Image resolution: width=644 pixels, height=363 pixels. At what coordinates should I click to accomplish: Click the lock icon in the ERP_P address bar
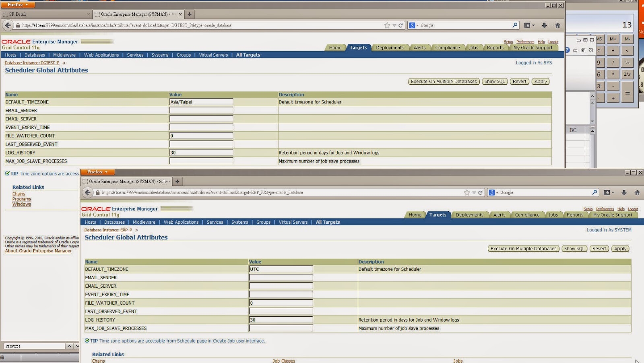(x=97, y=193)
